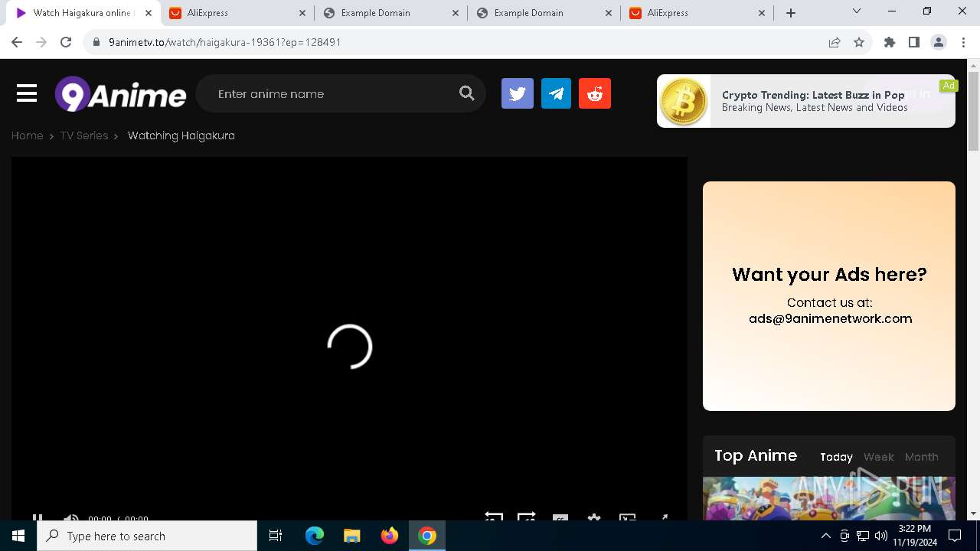Open the system volume control
This screenshot has height=551, width=980.
881,536
